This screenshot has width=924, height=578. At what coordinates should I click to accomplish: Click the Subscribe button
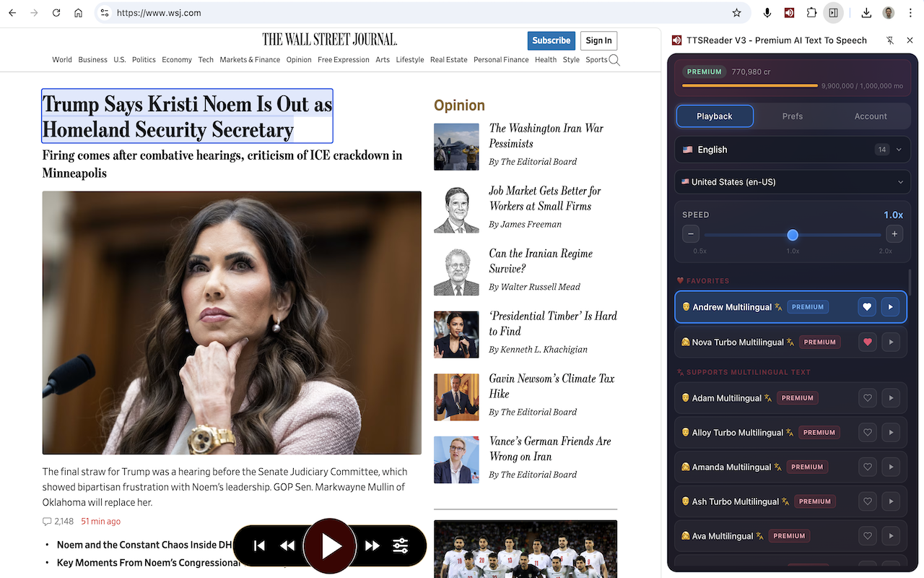[x=551, y=40]
